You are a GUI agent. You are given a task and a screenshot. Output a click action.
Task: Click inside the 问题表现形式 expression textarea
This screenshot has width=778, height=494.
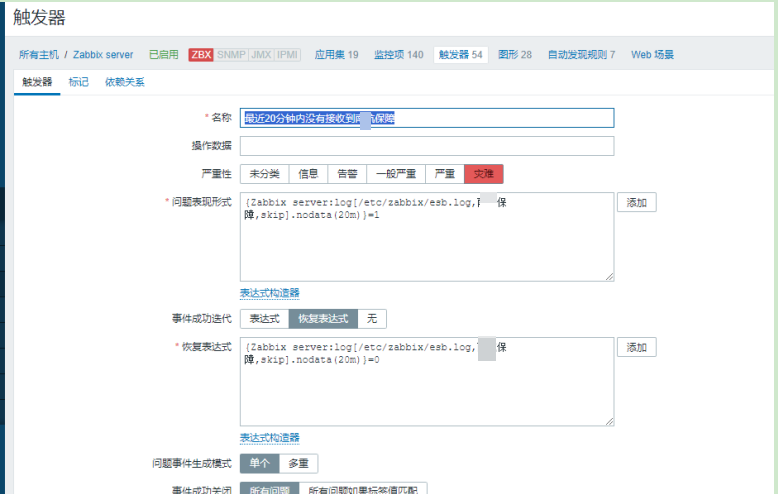pyautogui.click(x=427, y=237)
